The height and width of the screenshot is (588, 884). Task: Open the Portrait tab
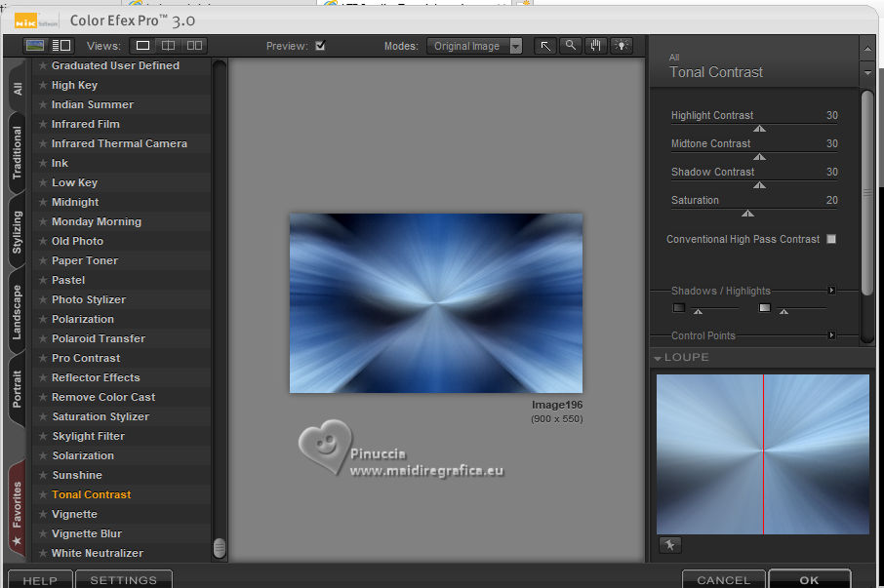click(x=18, y=389)
